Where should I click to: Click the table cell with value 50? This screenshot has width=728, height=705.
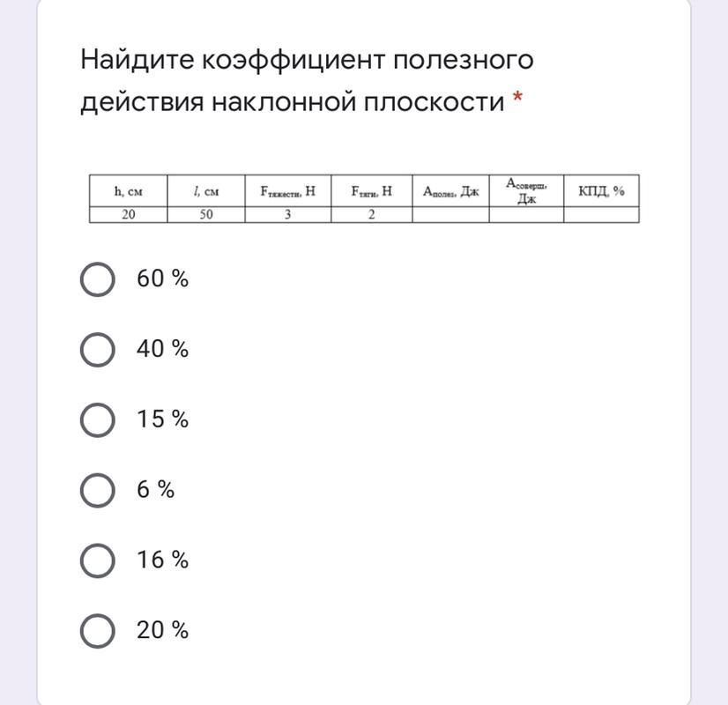coord(205,214)
